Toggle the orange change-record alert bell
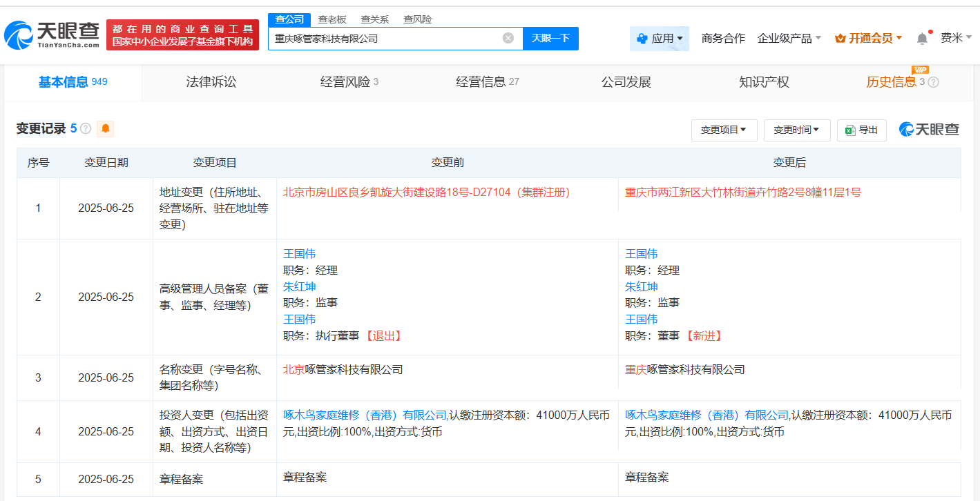 106,128
